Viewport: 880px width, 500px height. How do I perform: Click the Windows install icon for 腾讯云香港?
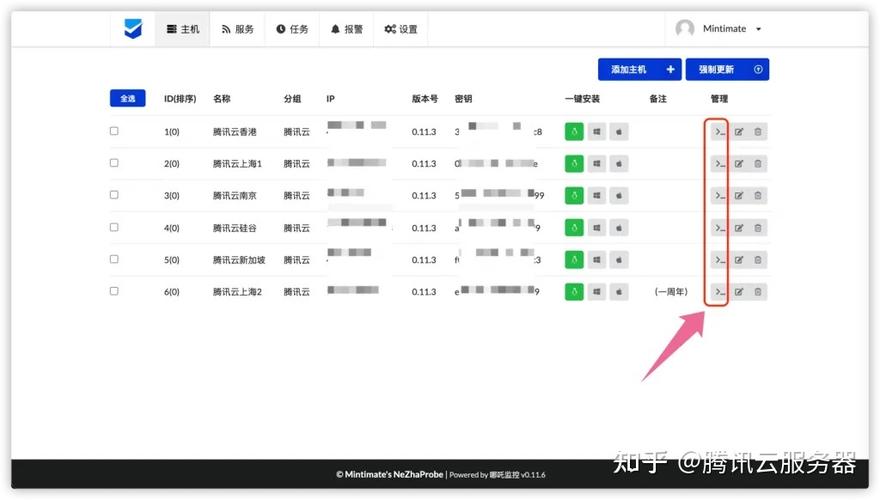pyautogui.click(x=597, y=132)
